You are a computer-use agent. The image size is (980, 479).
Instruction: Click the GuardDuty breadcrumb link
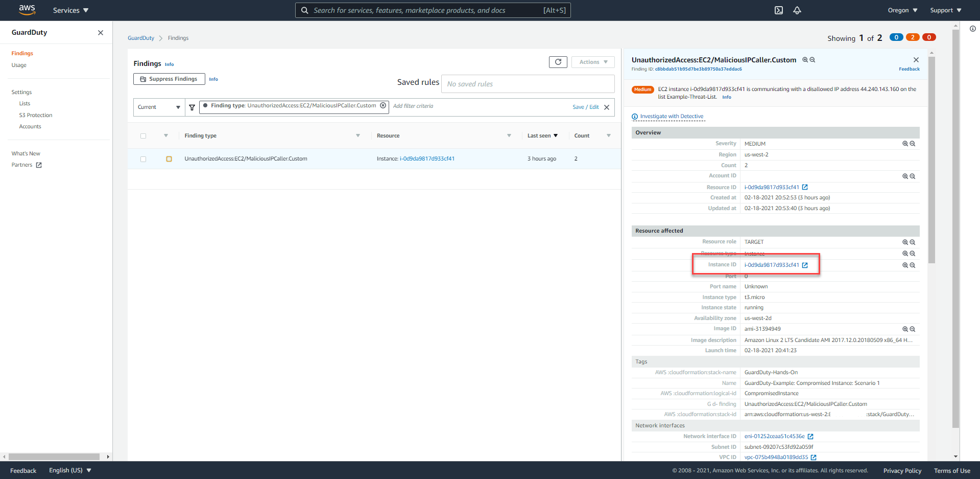[x=141, y=38]
